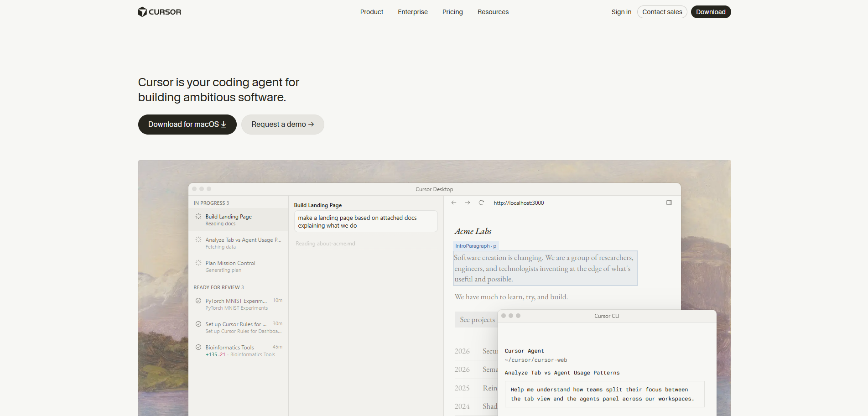
Task: Select Analyze Tab vs Agent Usage task
Action: click(238, 243)
